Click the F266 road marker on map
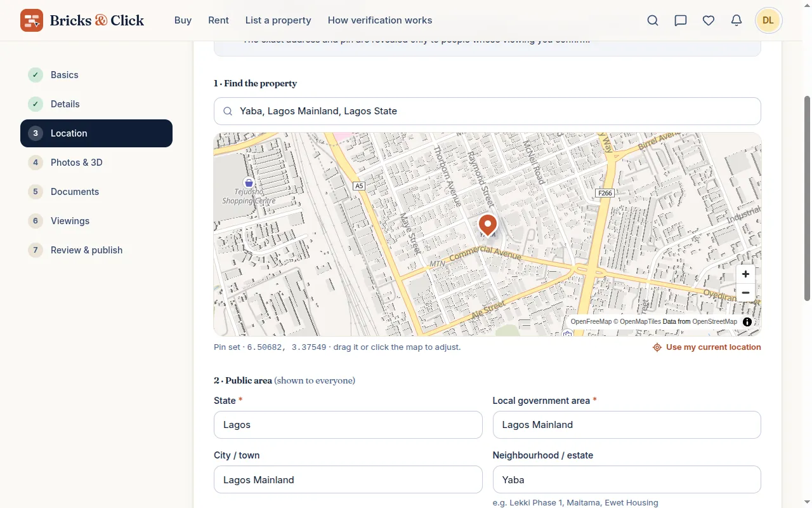This screenshot has width=812, height=508. pyautogui.click(x=605, y=193)
